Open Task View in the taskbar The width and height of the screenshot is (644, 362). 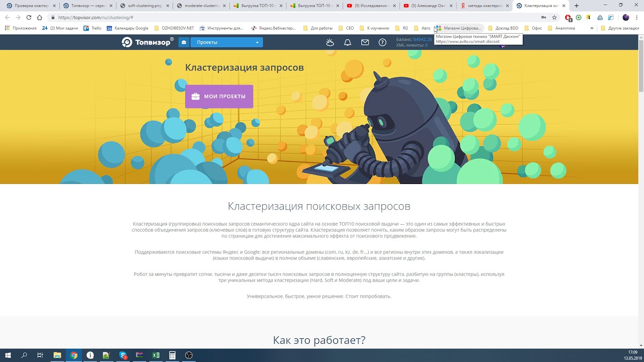40,355
